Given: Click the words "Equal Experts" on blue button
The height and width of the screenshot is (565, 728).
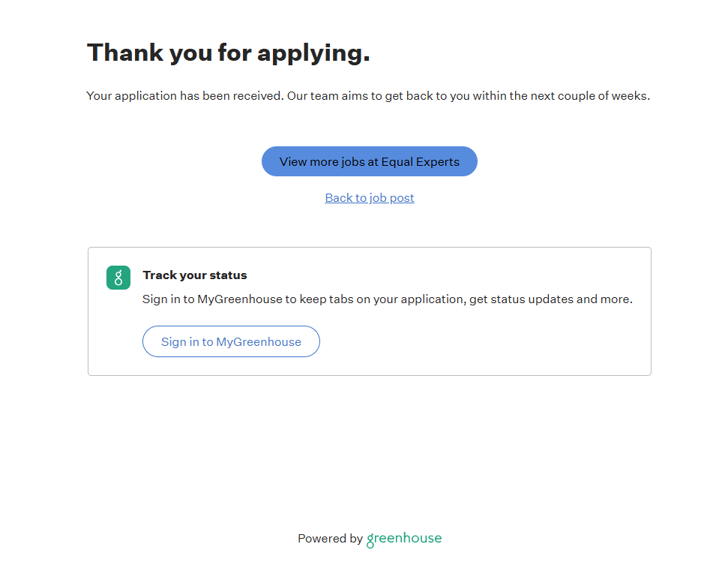Looking at the screenshot, I should tap(420, 161).
